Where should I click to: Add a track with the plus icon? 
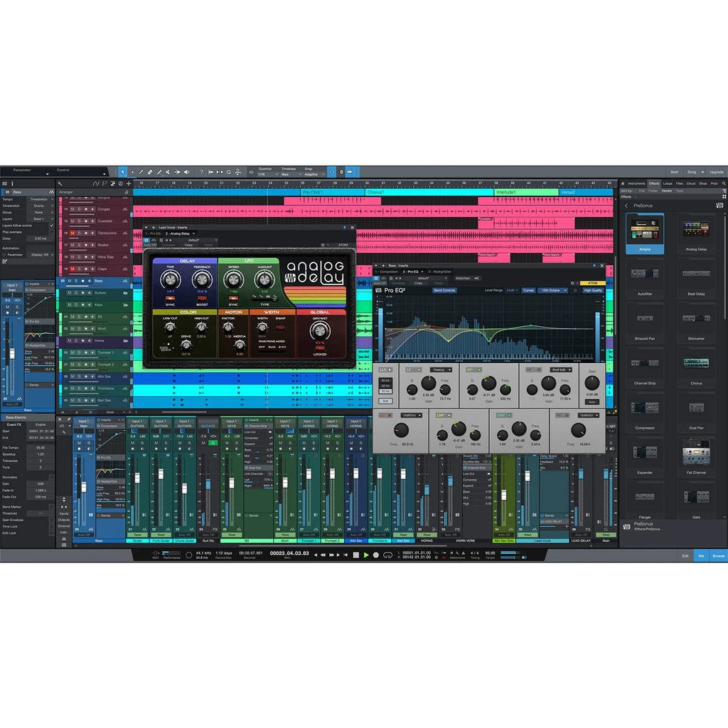tap(129, 184)
